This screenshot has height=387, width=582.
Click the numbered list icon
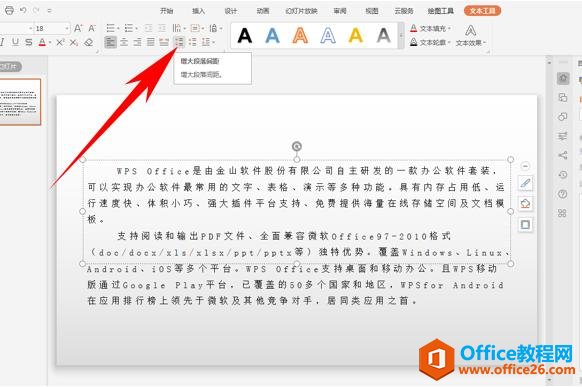(128, 28)
